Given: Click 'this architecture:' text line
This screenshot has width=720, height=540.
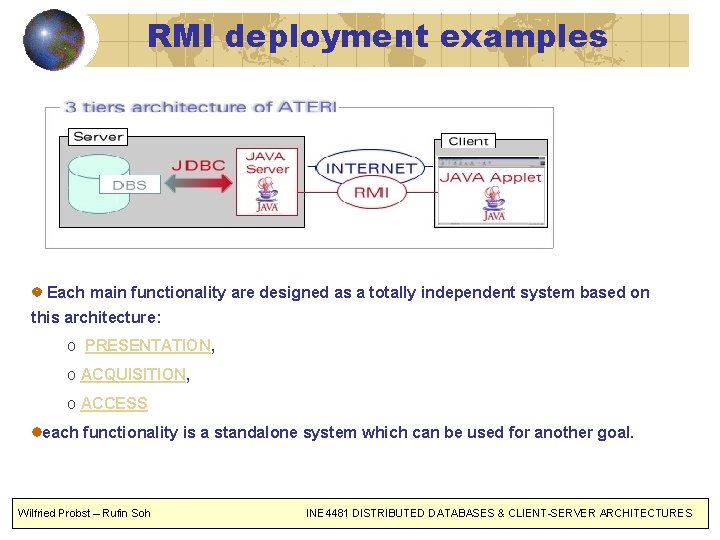Looking at the screenshot, I should click(96, 317).
